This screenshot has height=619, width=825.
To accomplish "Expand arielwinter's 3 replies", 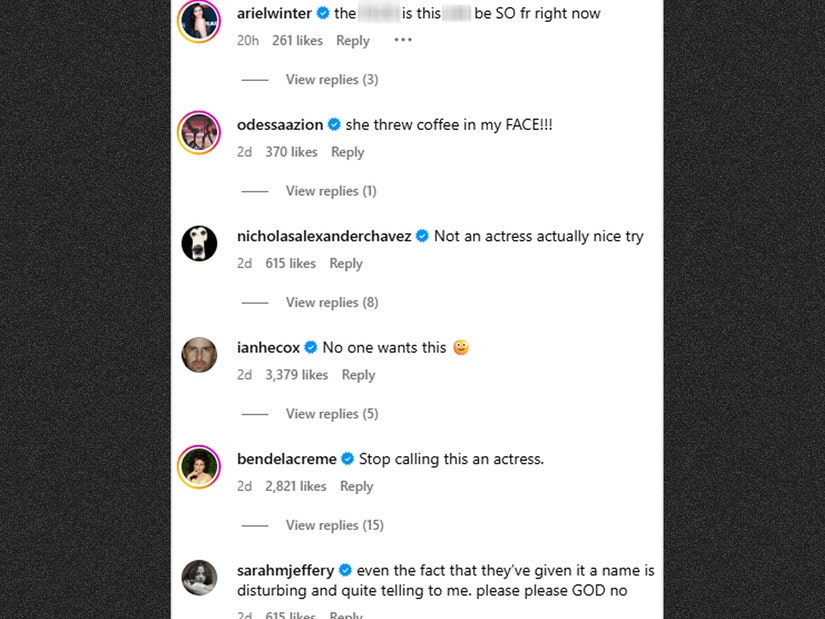I will click(331, 80).
